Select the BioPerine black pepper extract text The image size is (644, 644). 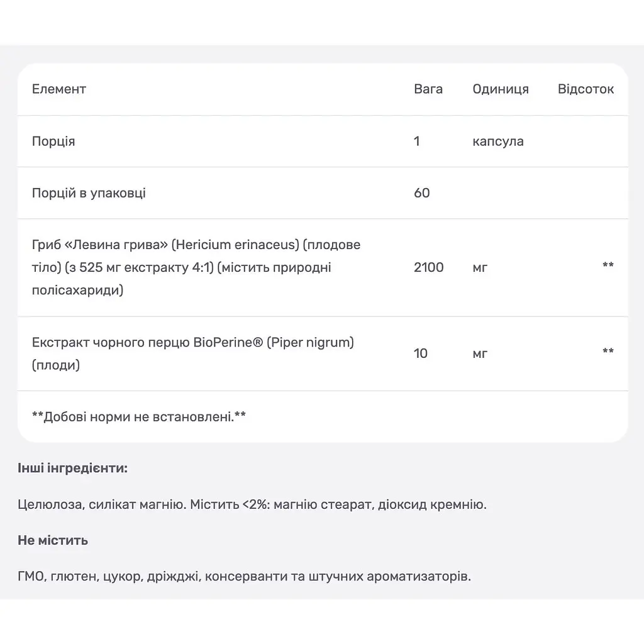point(193,353)
